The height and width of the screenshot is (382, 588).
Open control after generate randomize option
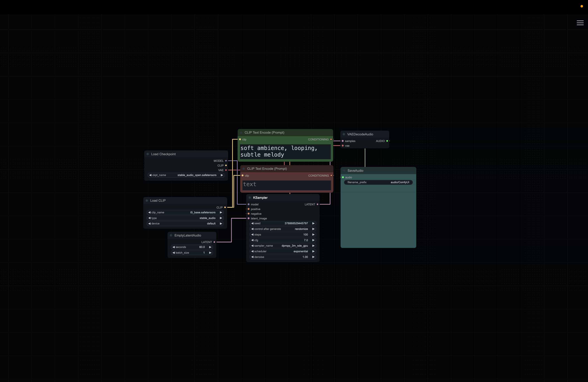(x=283, y=229)
